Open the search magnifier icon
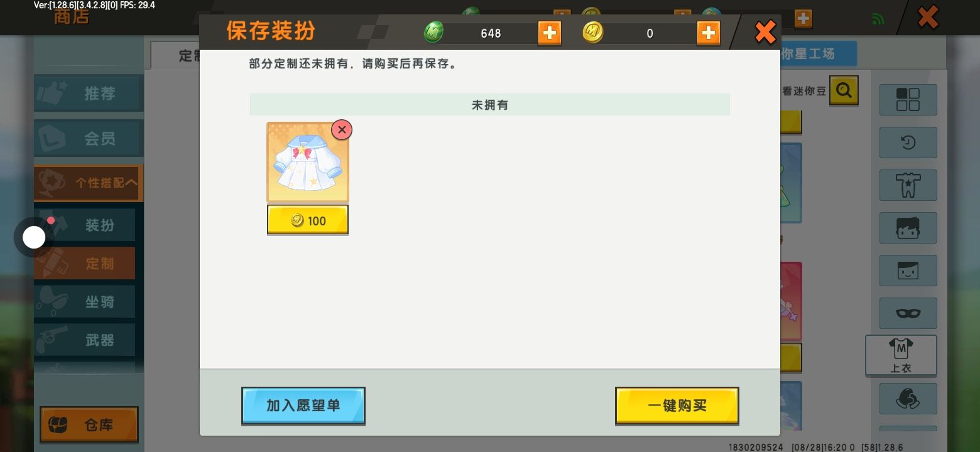The height and width of the screenshot is (452, 980). point(844,91)
